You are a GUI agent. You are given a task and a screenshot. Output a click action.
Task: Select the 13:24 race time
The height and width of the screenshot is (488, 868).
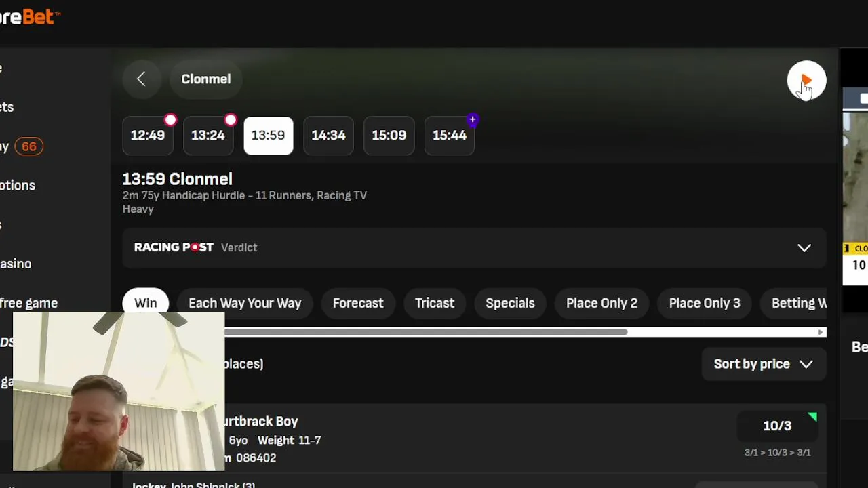point(208,135)
